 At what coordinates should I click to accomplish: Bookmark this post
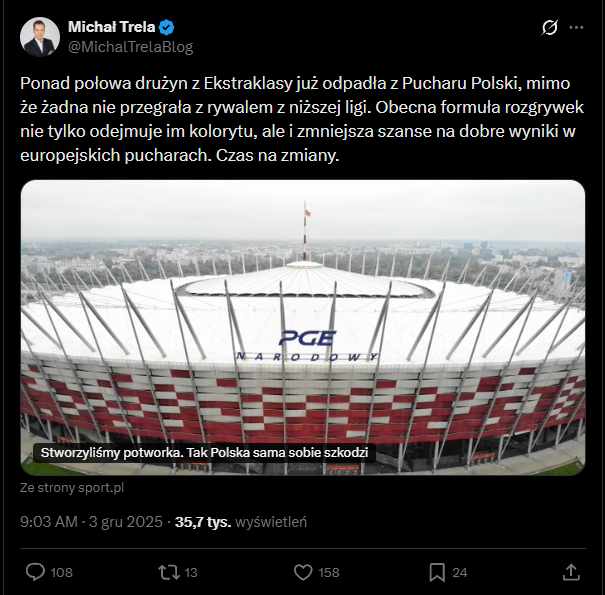click(x=437, y=572)
